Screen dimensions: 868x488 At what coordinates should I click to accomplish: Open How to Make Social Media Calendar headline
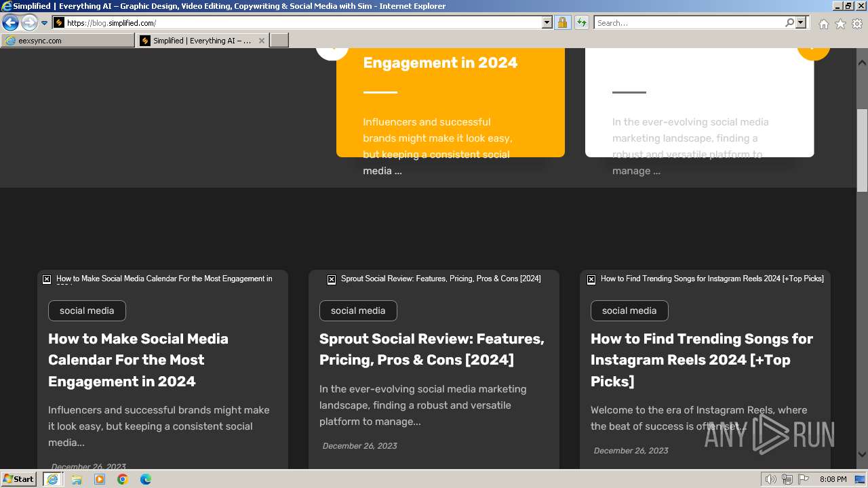tap(138, 360)
